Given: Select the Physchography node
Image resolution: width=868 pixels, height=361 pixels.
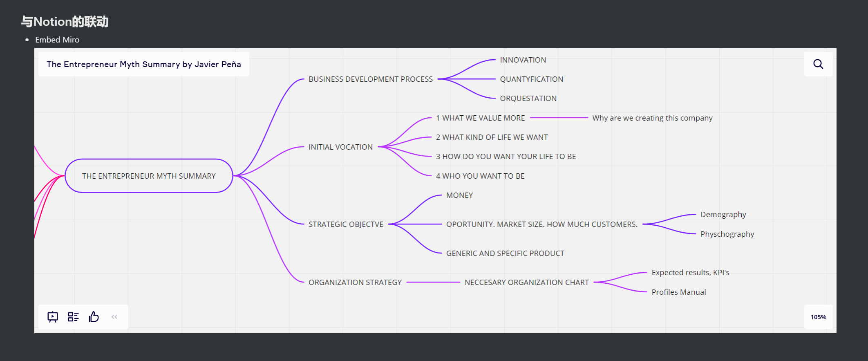Looking at the screenshot, I should click(727, 234).
